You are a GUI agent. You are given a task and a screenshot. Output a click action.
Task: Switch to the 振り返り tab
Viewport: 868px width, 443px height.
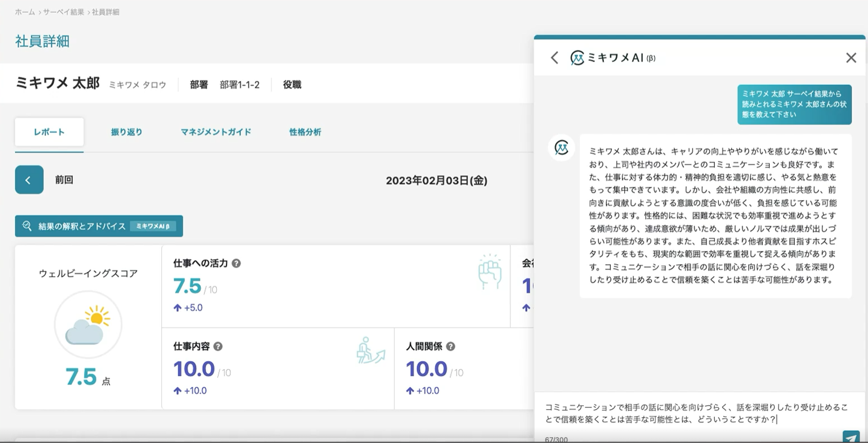(x=126, y=132)
